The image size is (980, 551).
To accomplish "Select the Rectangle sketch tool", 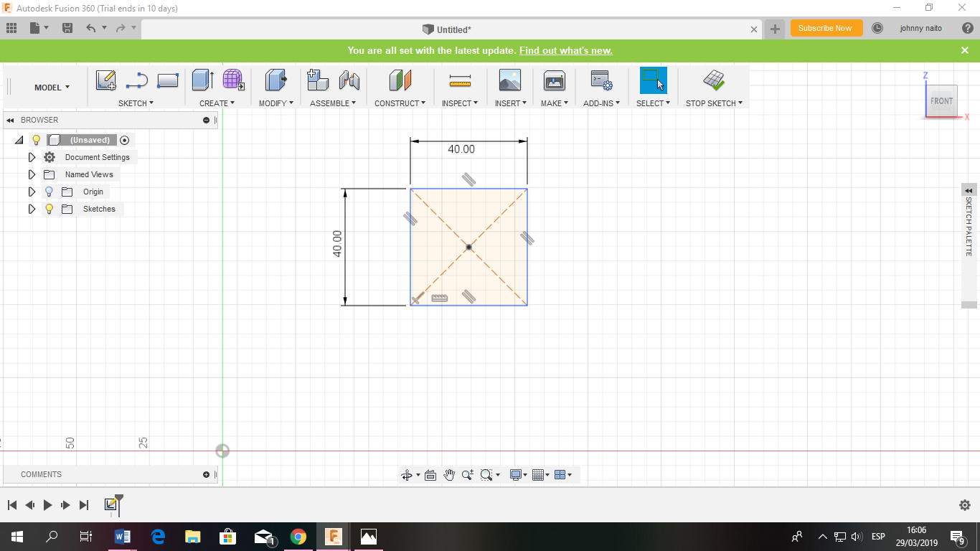I will pos(167,80).
